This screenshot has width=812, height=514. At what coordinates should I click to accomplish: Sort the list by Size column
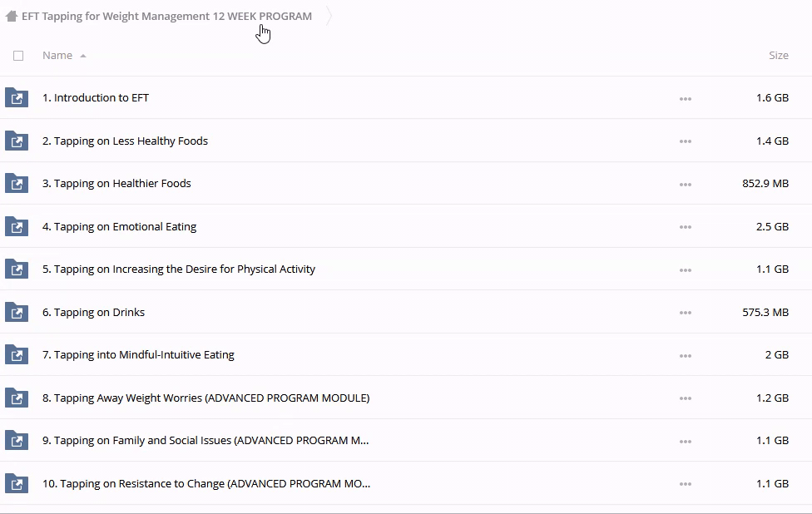[x=778, y=56]
